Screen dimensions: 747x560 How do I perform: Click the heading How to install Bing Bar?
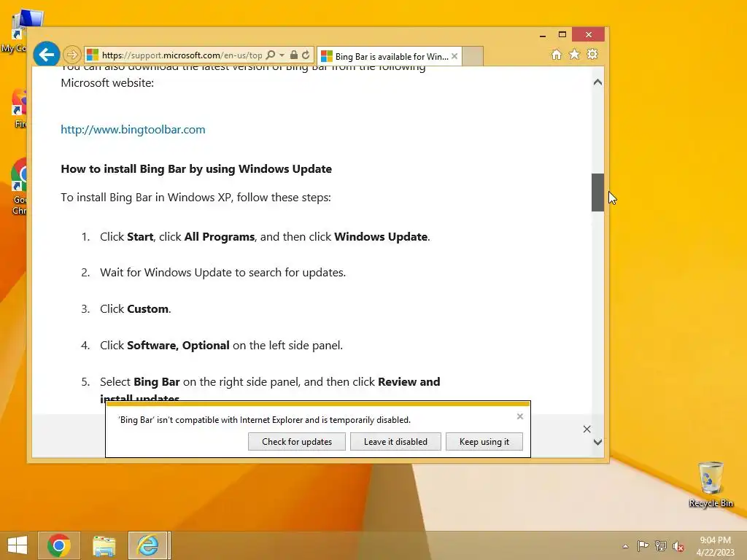pos(196,169)
